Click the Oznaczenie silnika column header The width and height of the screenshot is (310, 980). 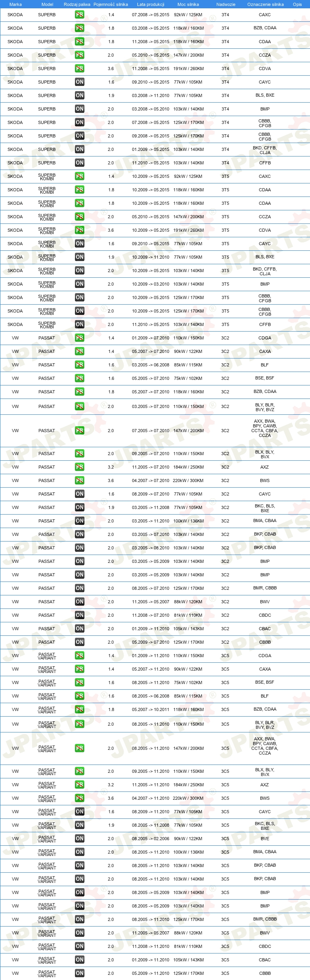click(x=266, y=4)
